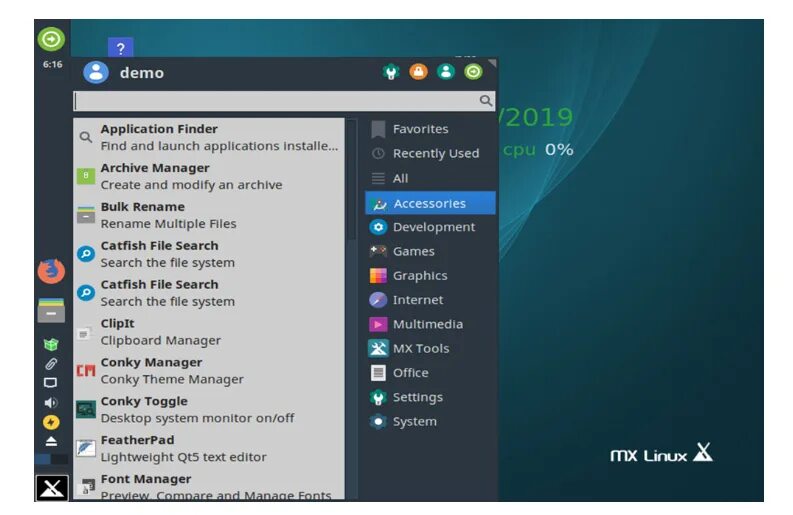Choose the Graphics category

pos(430,276)
